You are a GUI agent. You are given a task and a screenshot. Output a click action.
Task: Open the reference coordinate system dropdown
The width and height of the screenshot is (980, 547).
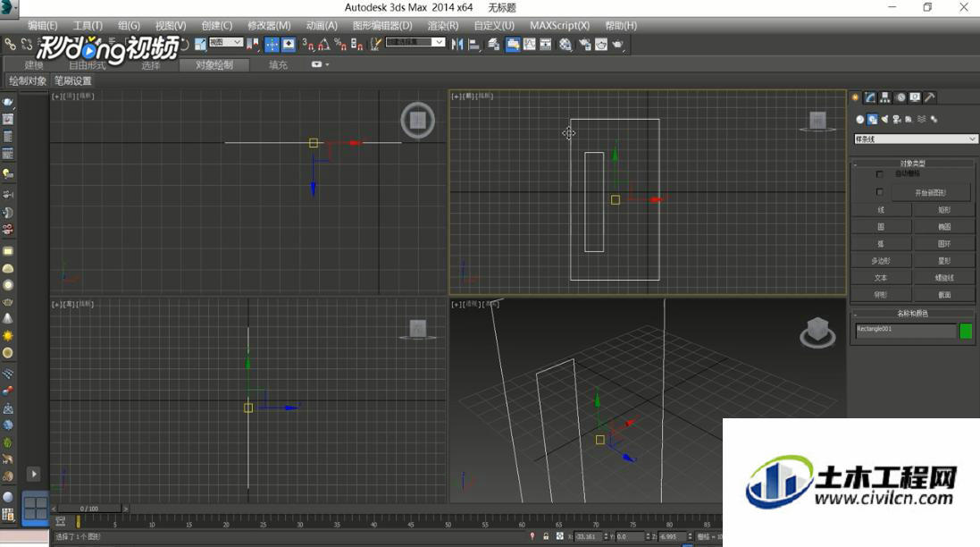tap(226, 42)
